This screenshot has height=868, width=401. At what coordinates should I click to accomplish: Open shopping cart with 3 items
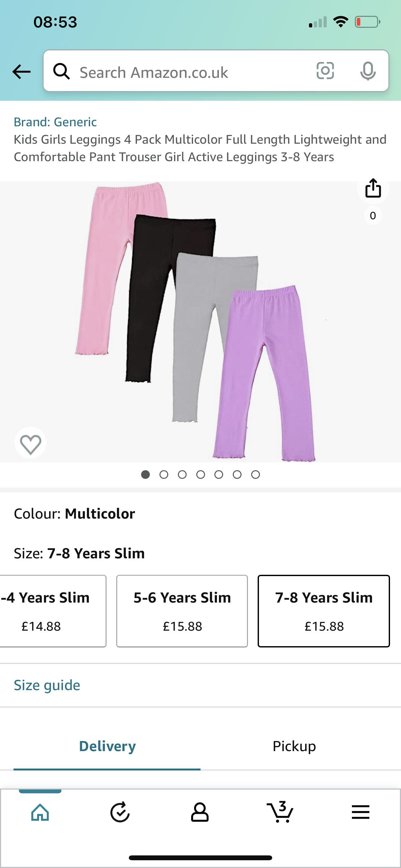coord(280,812)
